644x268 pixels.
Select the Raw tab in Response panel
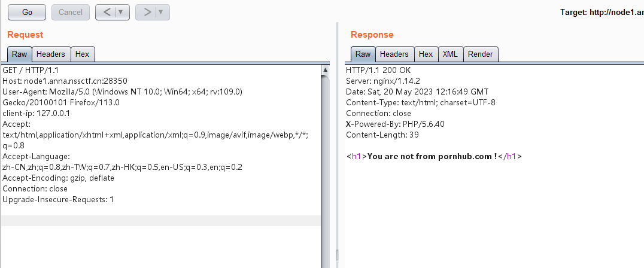(x=363, y=54)
